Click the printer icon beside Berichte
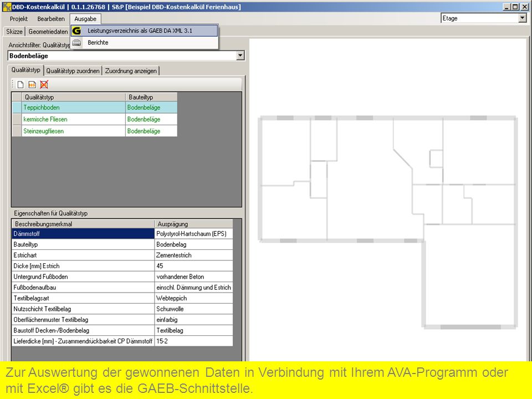 click(x=76, y=43)
